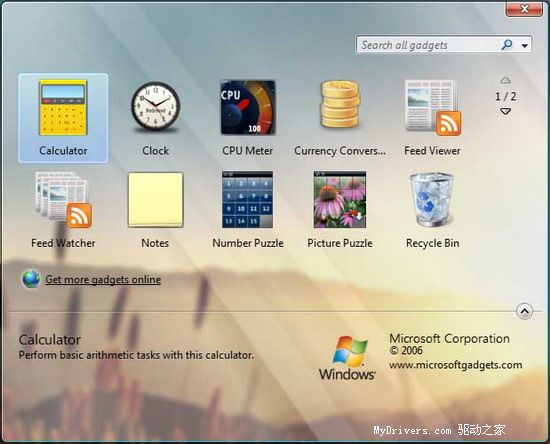Select the Feed Watcher gadget
Screen dimensions: 550x444
coord(63,200)
